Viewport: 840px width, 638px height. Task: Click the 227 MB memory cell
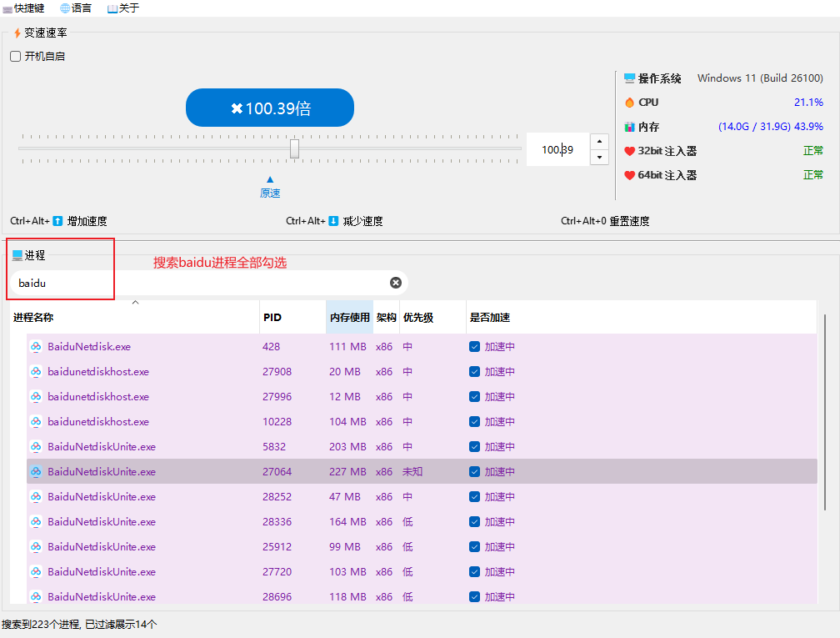(x=347, y=472)
